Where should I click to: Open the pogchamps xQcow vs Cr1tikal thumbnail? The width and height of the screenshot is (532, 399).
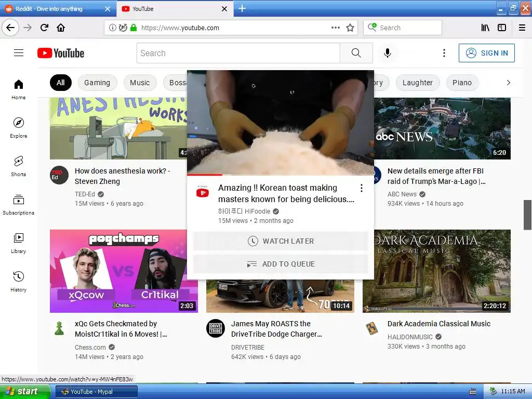pos(124,271)
